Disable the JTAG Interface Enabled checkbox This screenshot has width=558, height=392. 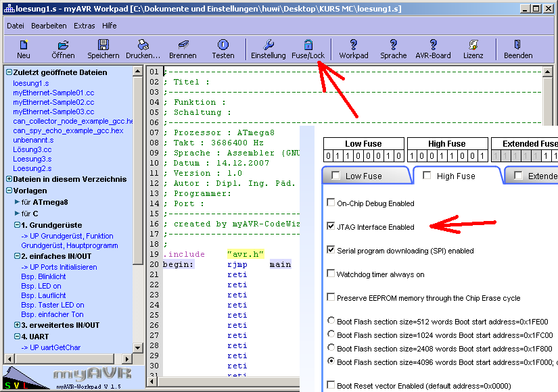(x=331, y=227)
